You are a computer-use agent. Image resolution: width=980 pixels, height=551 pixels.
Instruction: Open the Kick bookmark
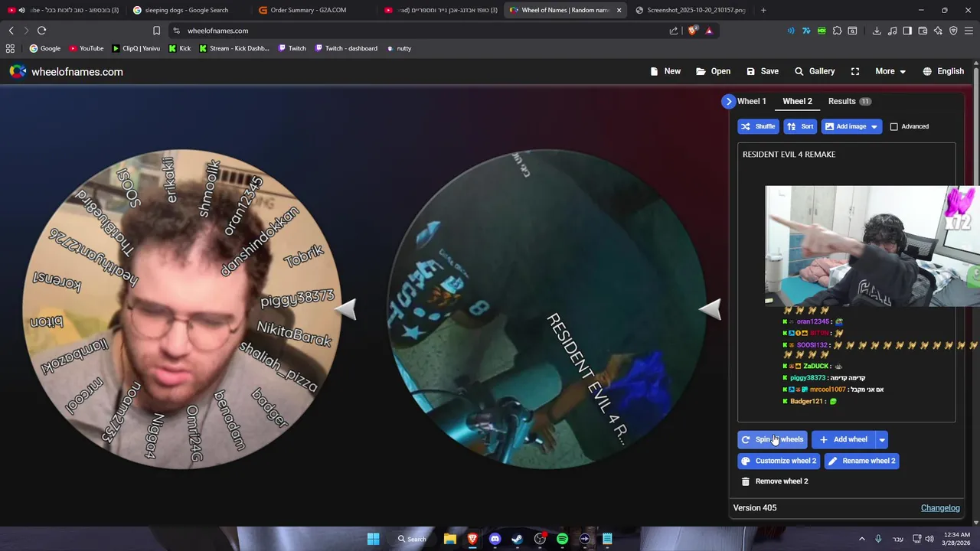pyautogui.click(x=179, y=48)
